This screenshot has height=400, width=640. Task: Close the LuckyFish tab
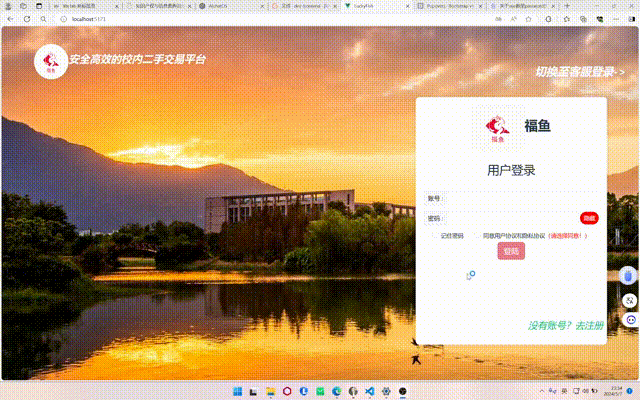pyautogui.click(x=407, y=6)
